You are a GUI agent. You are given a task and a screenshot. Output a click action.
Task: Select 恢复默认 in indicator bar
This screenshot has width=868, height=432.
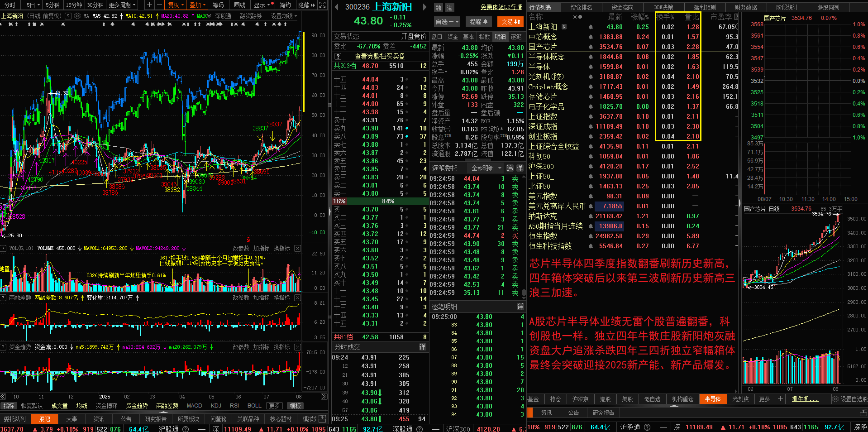tap(32, 406)
